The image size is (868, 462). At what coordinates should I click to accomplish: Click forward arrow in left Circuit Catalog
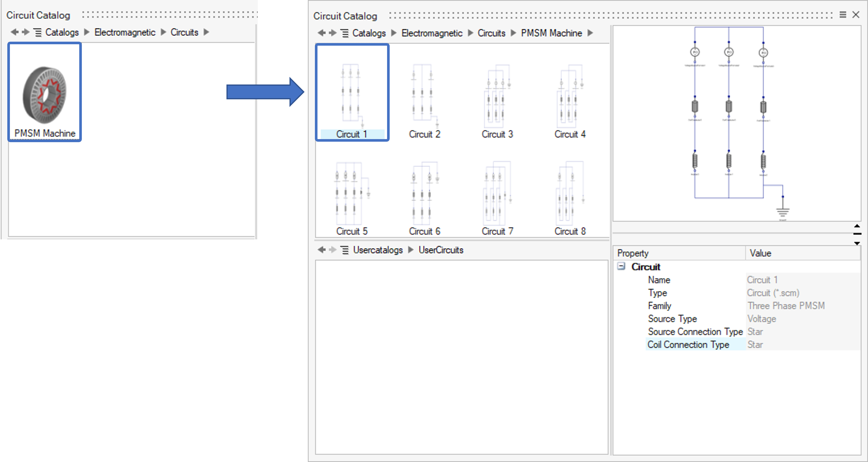pyautogui.click(x=26, y=32)
